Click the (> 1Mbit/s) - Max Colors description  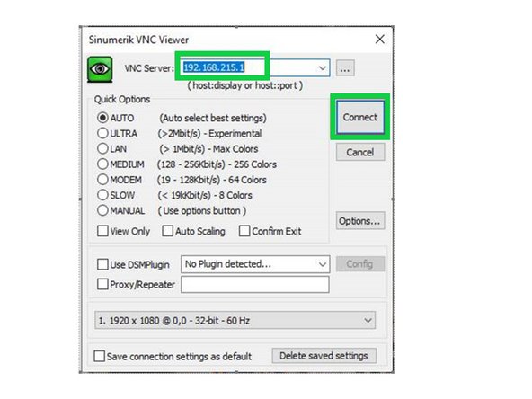click(208, 149)
